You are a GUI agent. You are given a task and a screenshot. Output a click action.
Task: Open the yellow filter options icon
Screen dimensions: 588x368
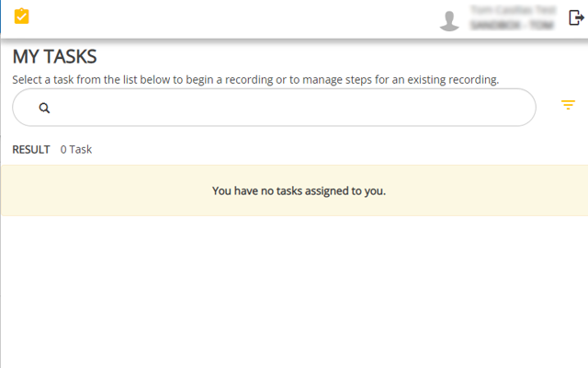tap(568, 105)
